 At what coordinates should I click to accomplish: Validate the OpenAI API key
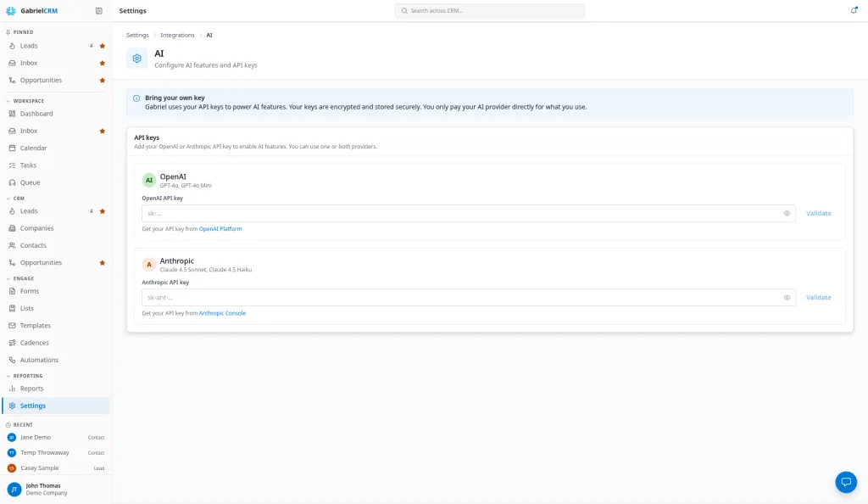[818, 213]
